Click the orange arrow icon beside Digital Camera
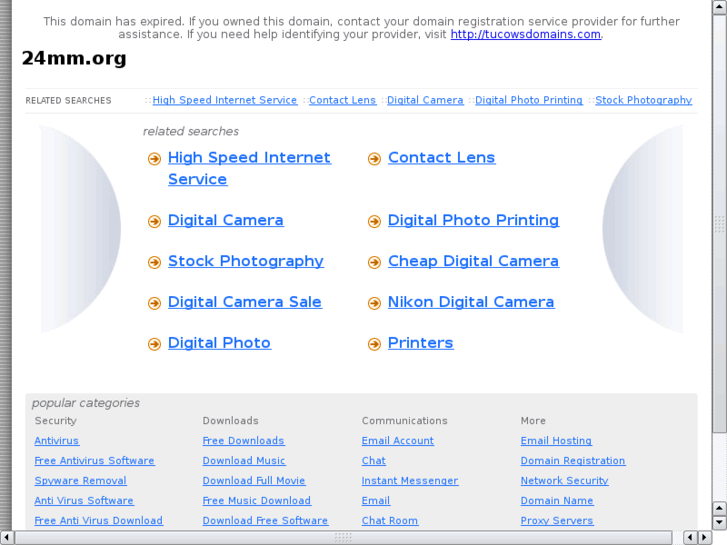 pos(154,222)
